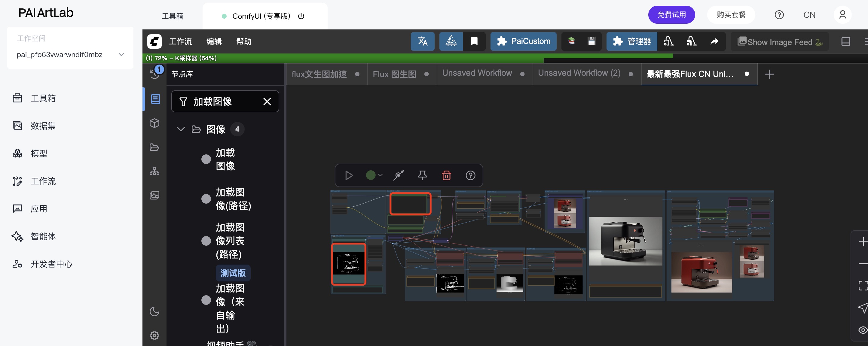868x346 pixels.
Task: Open the model library cube icon
Action: (x=154, y=123)
